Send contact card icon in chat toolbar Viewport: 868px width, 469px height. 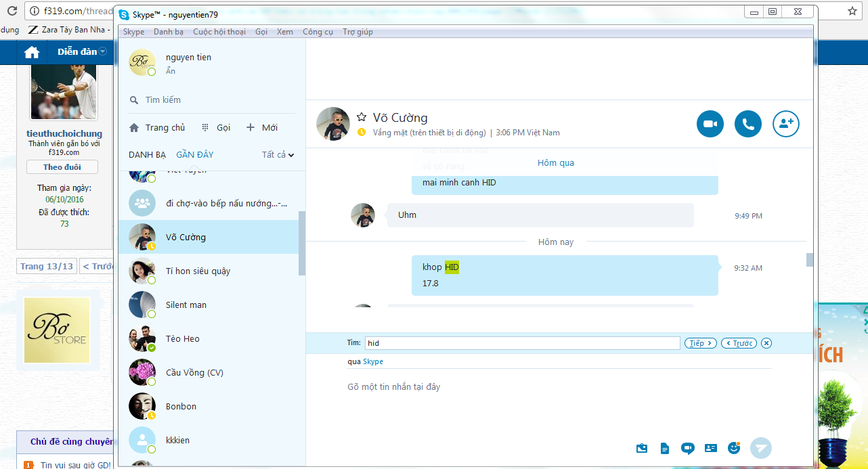(x=710, y=448)
